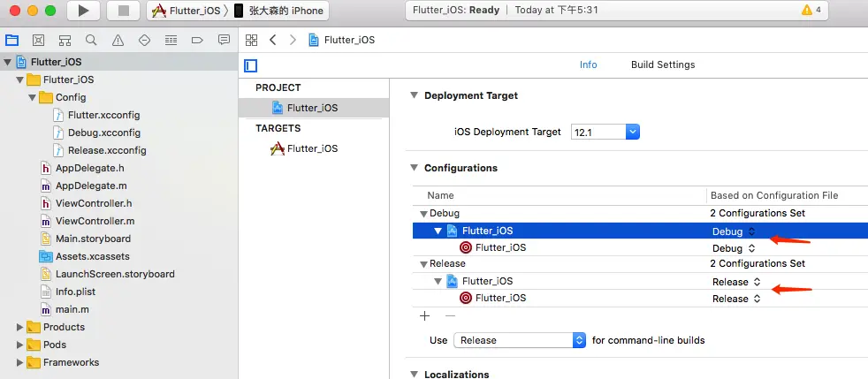Open the Source Control navigator
This screenshot has width=868, height=379.
click(38, 40)
